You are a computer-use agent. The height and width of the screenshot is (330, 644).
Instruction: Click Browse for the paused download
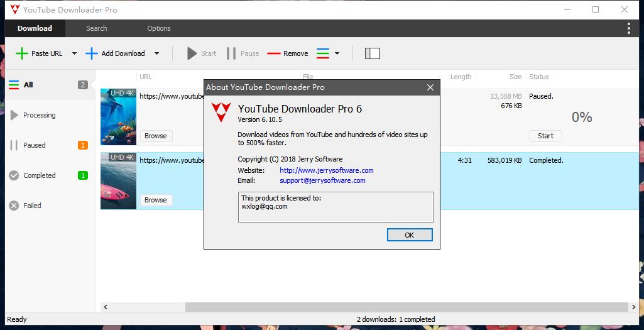point(156,136)
